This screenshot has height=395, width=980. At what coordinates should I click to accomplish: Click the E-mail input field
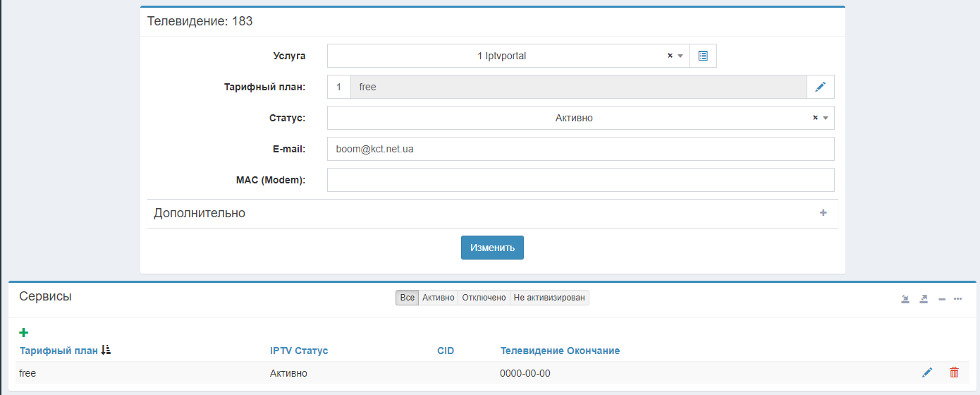pos(580,149)
